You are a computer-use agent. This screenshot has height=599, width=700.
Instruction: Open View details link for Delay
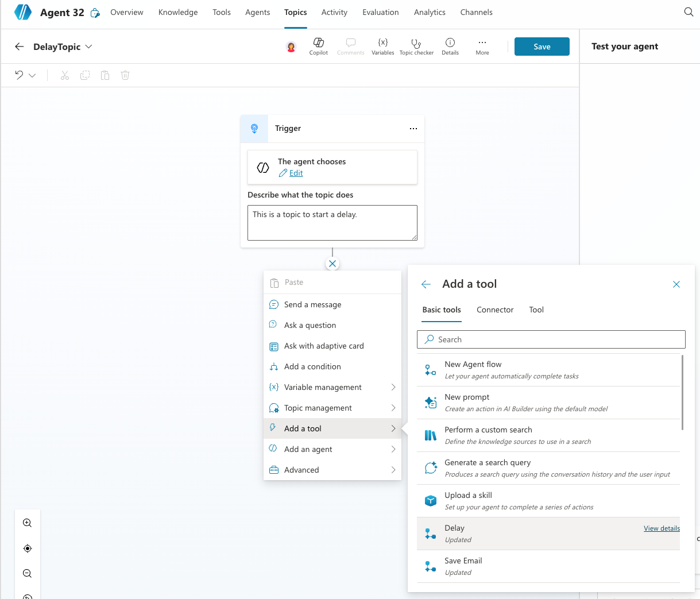(x=662, y=528)
